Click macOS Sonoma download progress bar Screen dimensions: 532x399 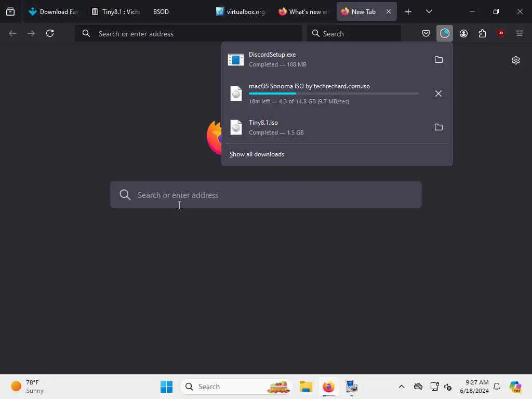coord(334,94)
